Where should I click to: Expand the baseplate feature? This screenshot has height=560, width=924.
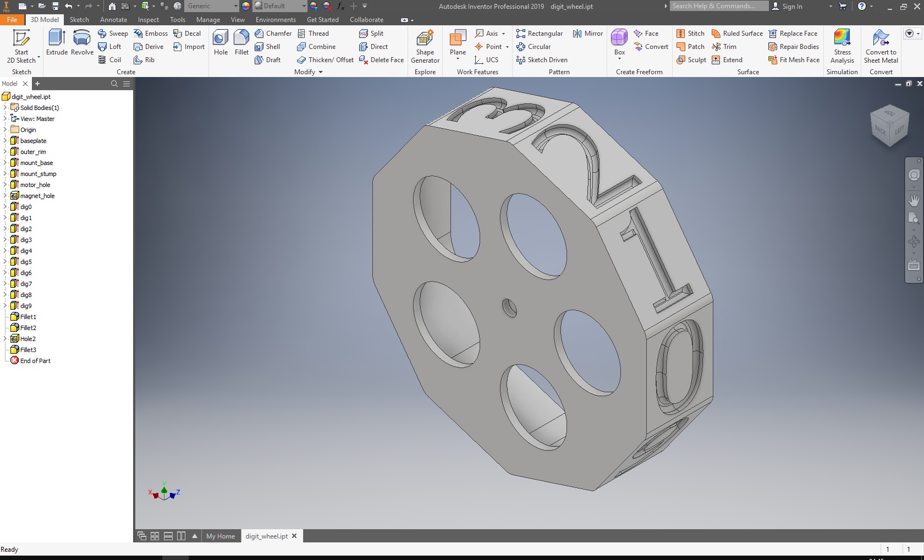pyautogui.click(x=5, y=141)
